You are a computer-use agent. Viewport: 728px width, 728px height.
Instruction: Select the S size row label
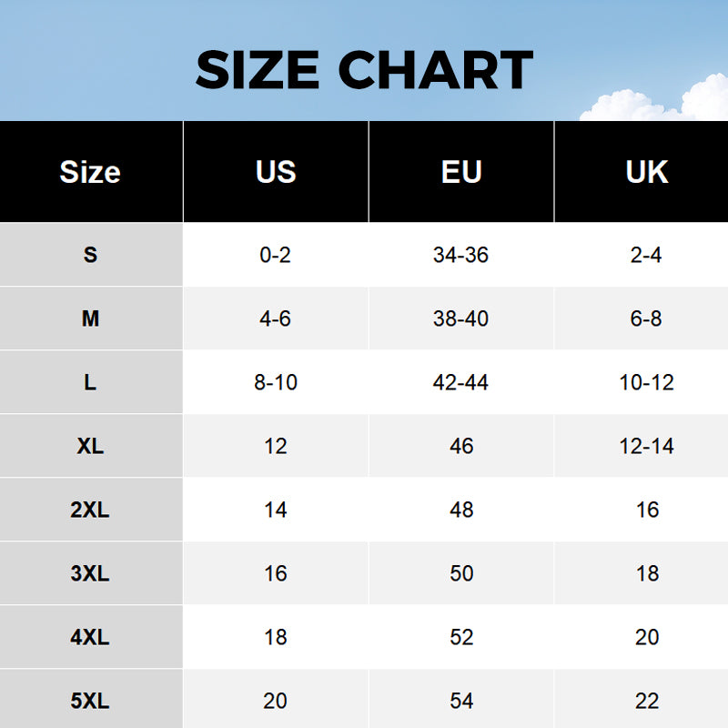(90, 255)
